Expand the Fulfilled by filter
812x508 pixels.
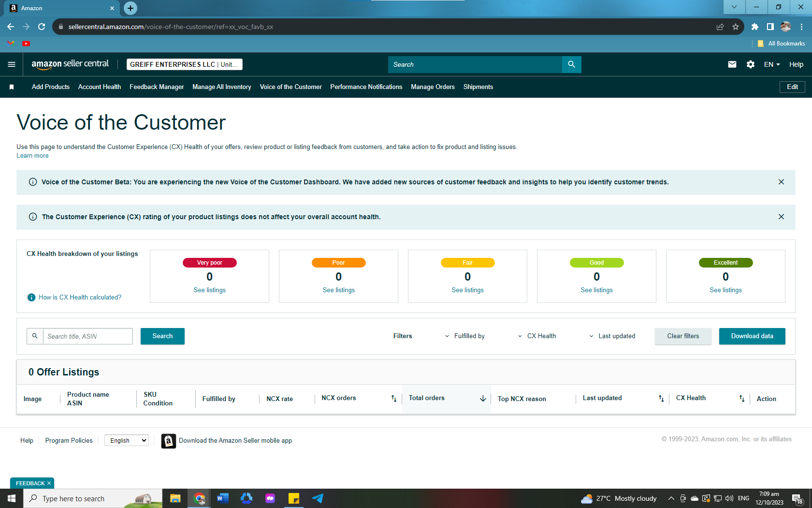tap(465, 336)
